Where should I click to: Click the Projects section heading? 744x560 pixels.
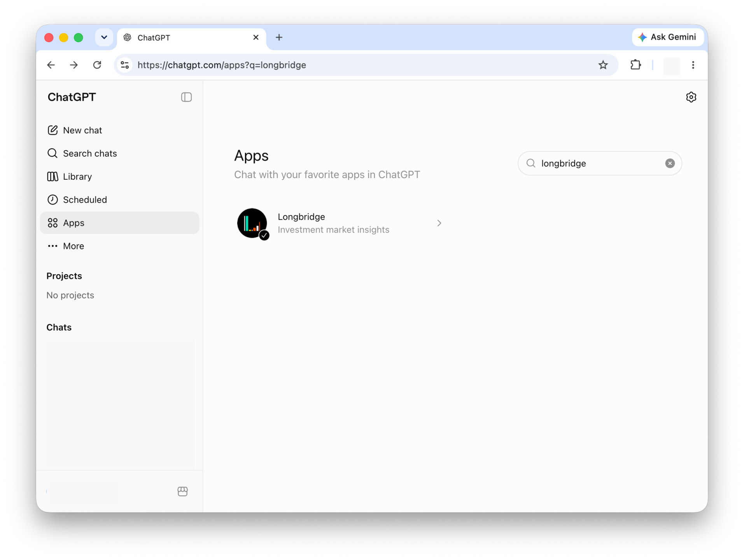[64, 276]
